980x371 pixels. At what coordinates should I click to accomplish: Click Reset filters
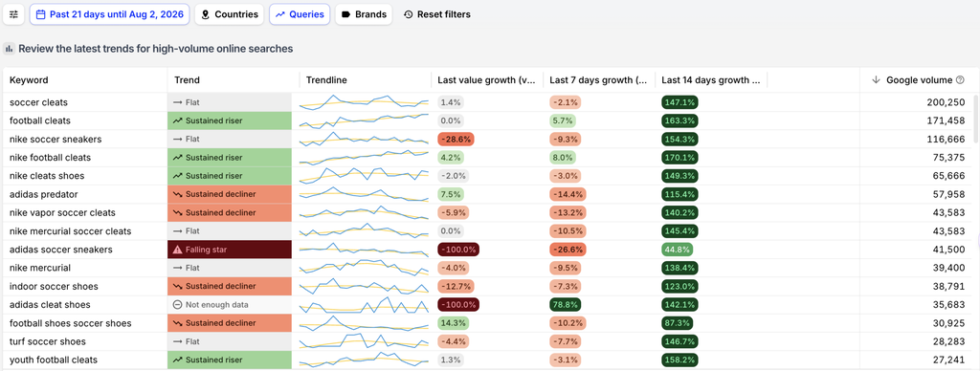436,14
